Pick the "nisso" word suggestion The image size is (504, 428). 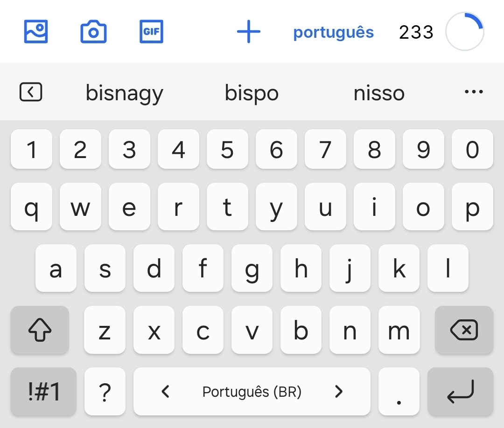pyautogui.click(x=378, y=93)
